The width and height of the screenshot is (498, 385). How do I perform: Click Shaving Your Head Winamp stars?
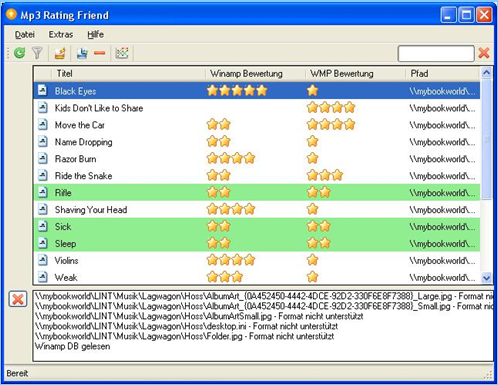click(x=231, y=209)
